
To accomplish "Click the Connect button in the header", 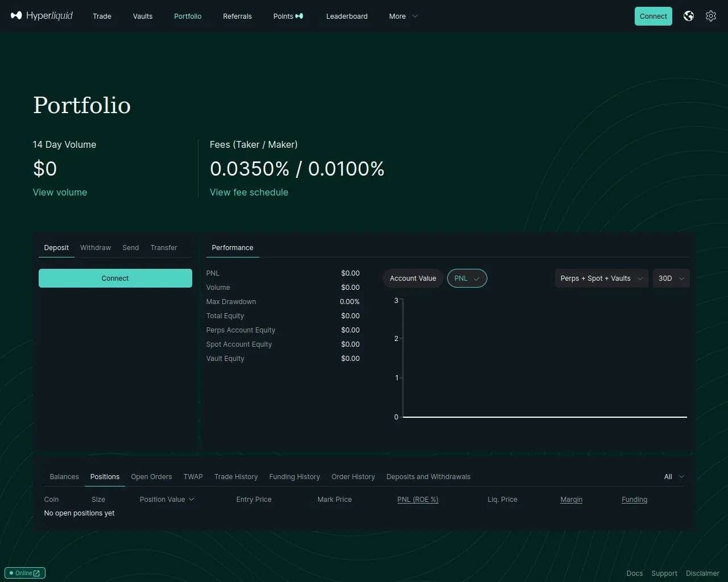I will click(x=653, y=16).
